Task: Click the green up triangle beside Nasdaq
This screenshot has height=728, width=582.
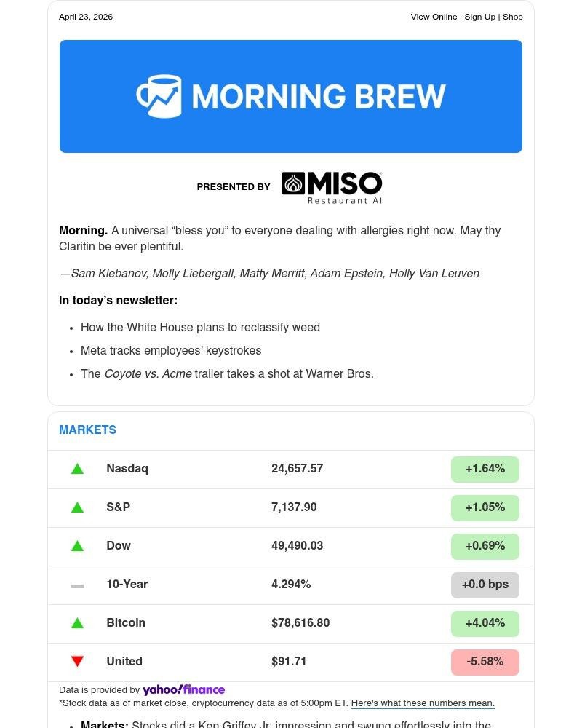Action: click(x=77, y=468)
